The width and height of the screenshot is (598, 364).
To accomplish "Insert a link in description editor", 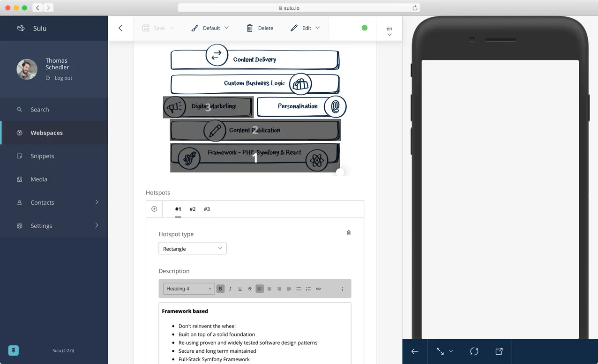I will point(318,289).
